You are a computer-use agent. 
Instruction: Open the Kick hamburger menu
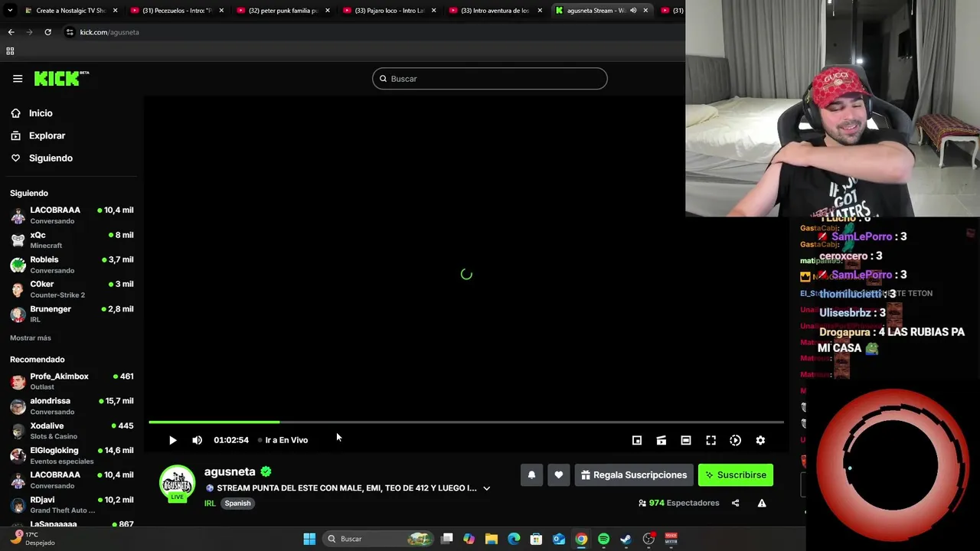(18, 79)
